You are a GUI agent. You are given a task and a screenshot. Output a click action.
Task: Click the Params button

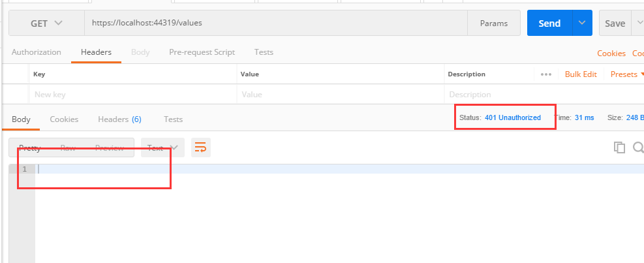click(493, 23)
